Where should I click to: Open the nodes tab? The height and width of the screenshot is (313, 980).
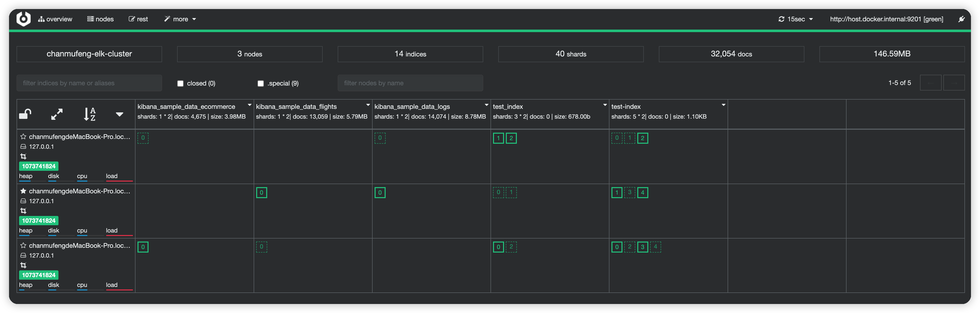[x=100, y=19]
